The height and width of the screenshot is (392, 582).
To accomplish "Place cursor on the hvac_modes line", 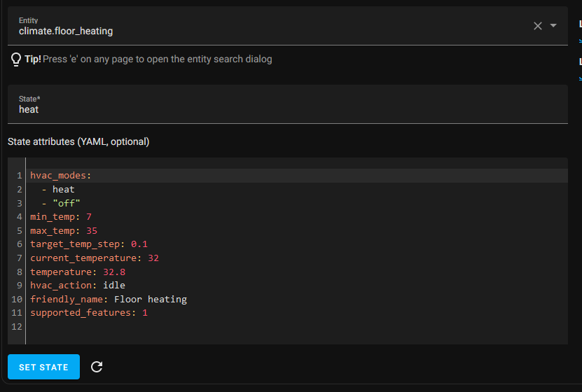I will 60,176.
